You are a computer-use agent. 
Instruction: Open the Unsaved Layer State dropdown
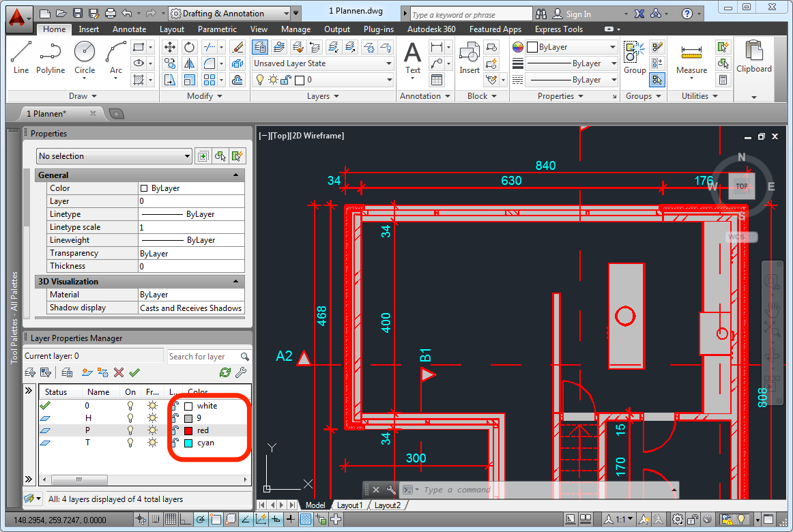pyautogui.click(x=323, y=63)
